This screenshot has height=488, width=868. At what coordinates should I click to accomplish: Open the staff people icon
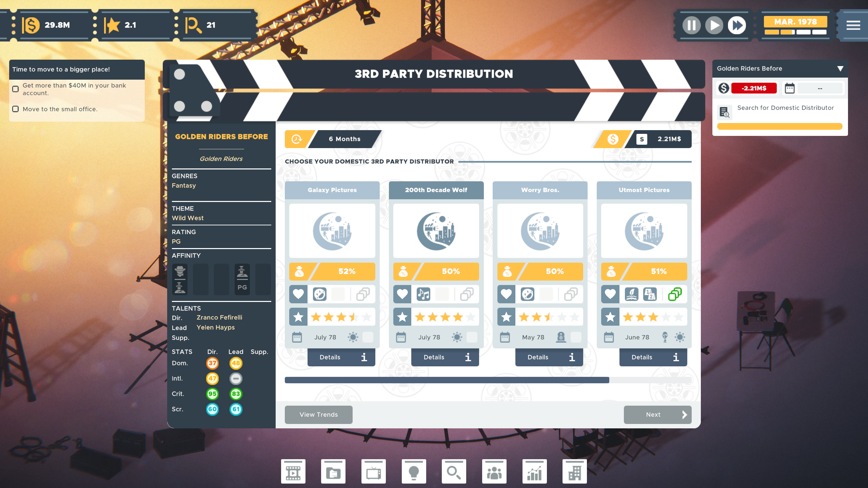(x=494, y=472)
